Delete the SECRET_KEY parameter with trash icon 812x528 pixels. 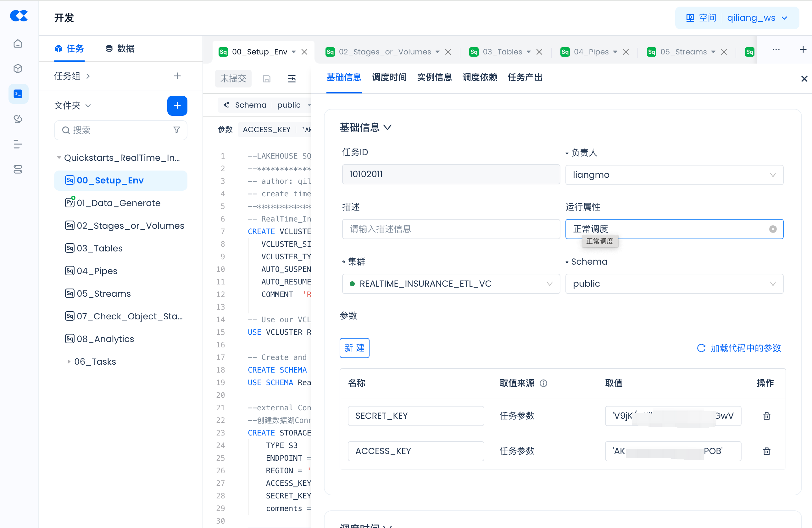click(766, 416)
